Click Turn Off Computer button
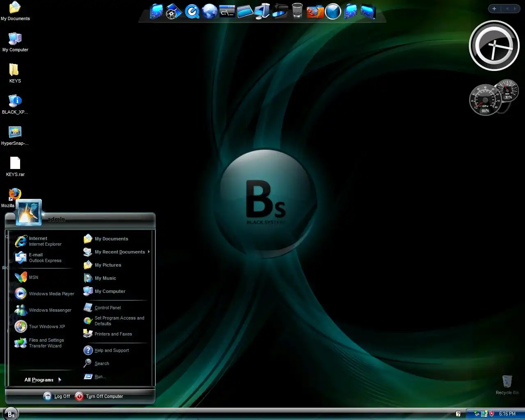Image resolution: width=525 pixels, height=420 pixels. pyautogui.click(x=99, y=396)
